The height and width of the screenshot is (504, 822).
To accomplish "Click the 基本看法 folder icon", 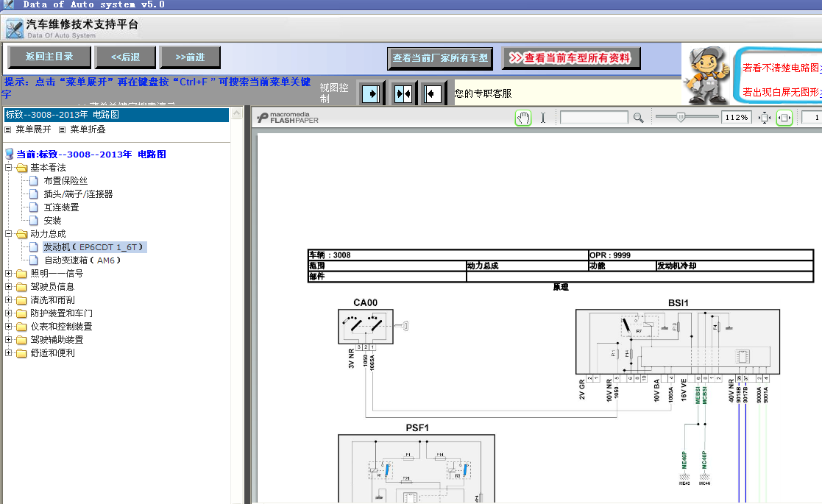I will [21, 168].
